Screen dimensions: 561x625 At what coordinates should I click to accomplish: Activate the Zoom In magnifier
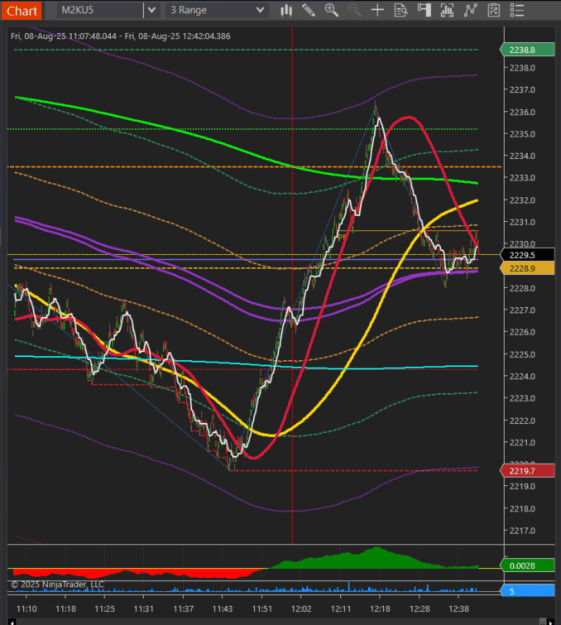coord(331,10)
